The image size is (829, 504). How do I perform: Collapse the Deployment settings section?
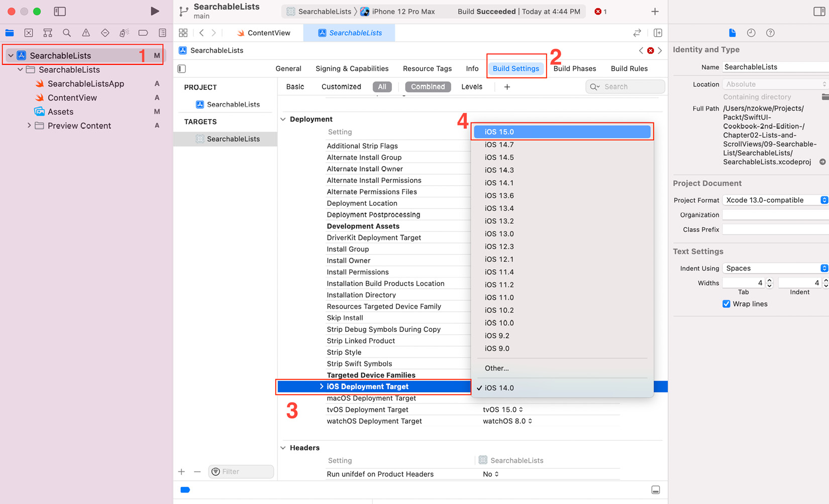283,119
